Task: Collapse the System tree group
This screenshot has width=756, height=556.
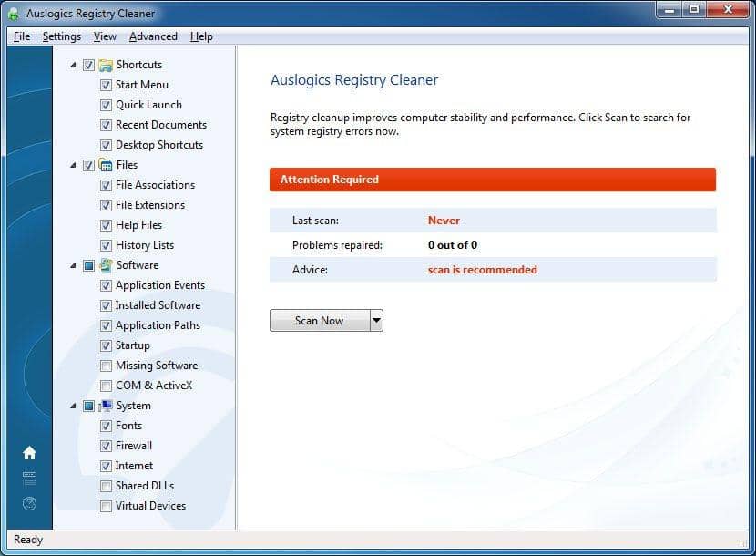Action: pos(74,406)
